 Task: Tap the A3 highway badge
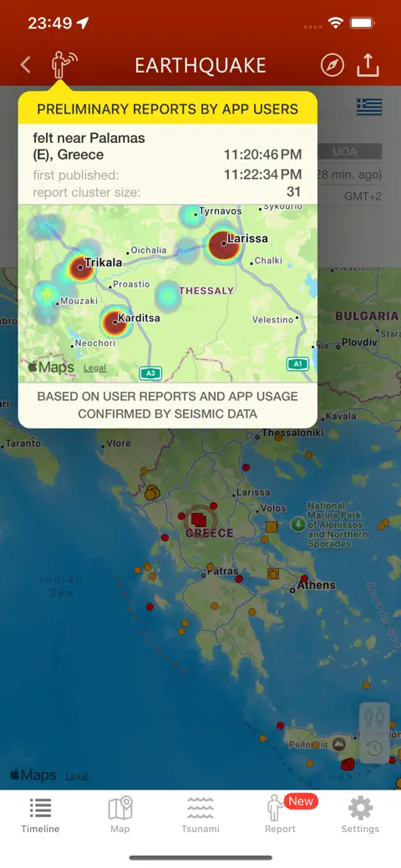click(150, 373)
